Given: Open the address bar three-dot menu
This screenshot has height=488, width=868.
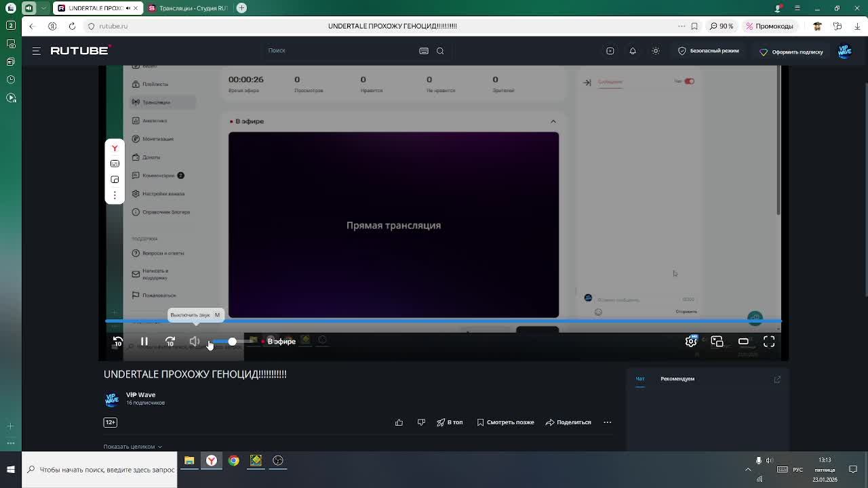Looking at the screenshot, I should (681, 26).
